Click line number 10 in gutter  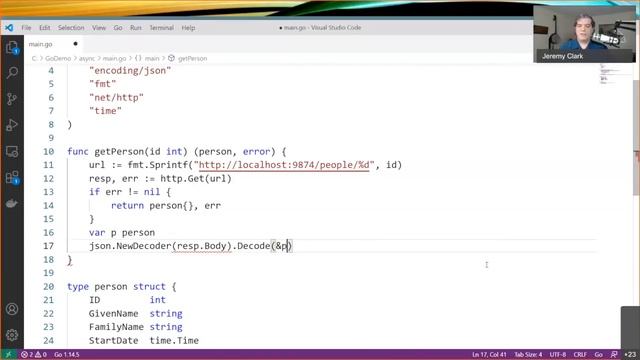click(x=49, y=151)
